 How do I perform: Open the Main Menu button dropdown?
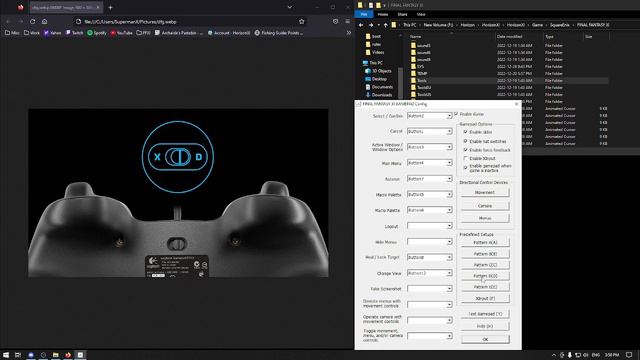click(449, 163)
